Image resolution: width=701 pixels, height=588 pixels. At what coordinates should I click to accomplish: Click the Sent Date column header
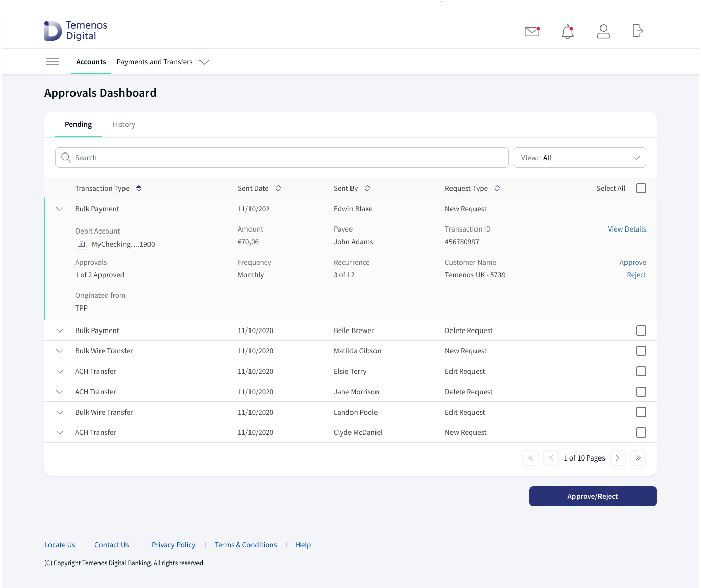[253, 188]
